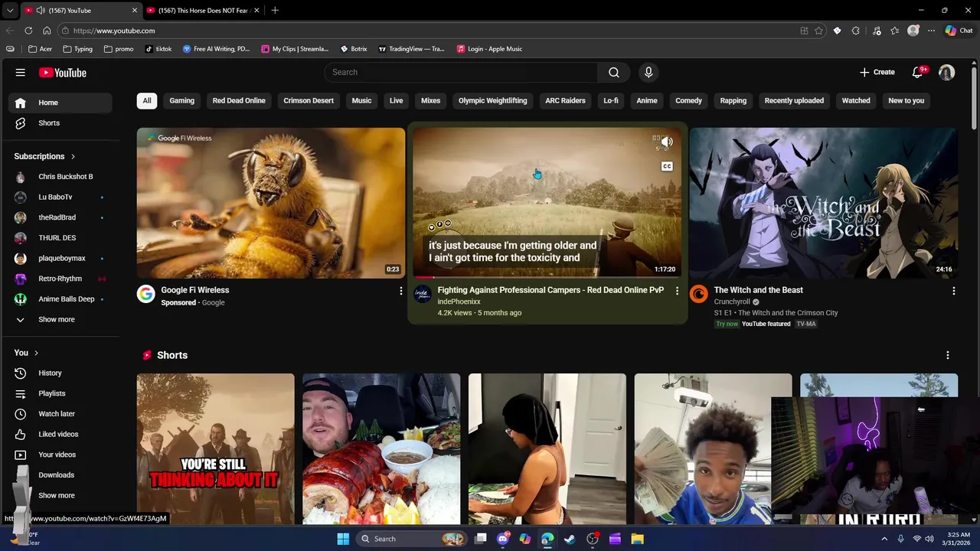Select the Red Dead Online chip
980x551 pixels.
[x=239, y=100]
